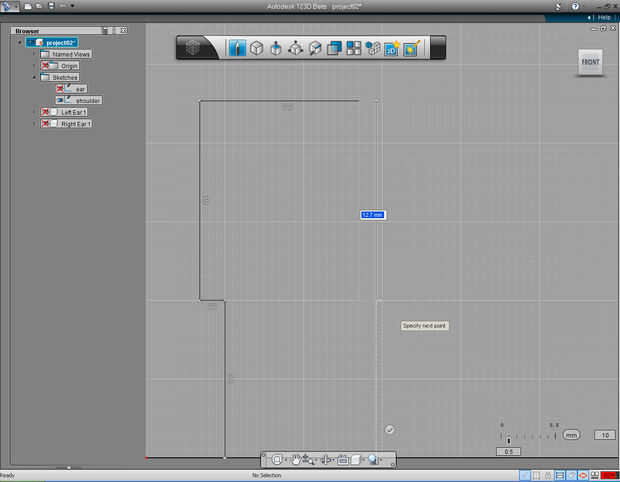Toggle visibility of the shoulder sketch

(60, 100)
